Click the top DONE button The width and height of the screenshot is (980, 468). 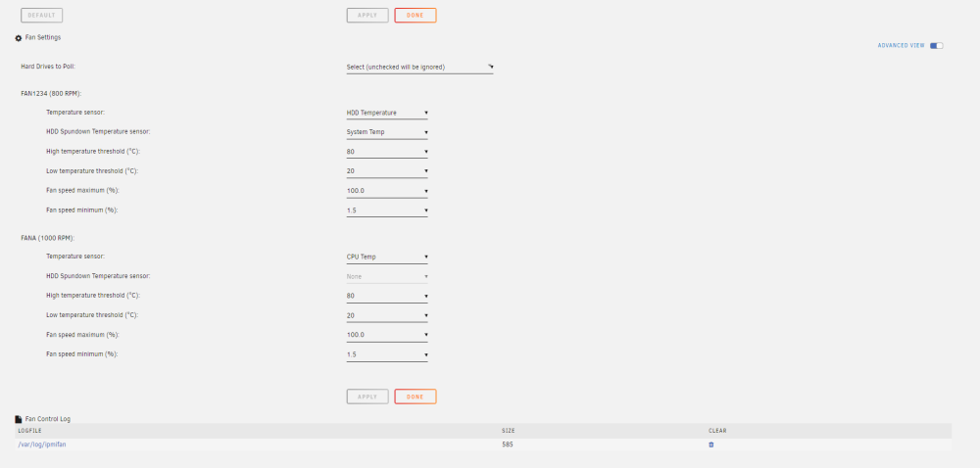click(x=415, y=15)
